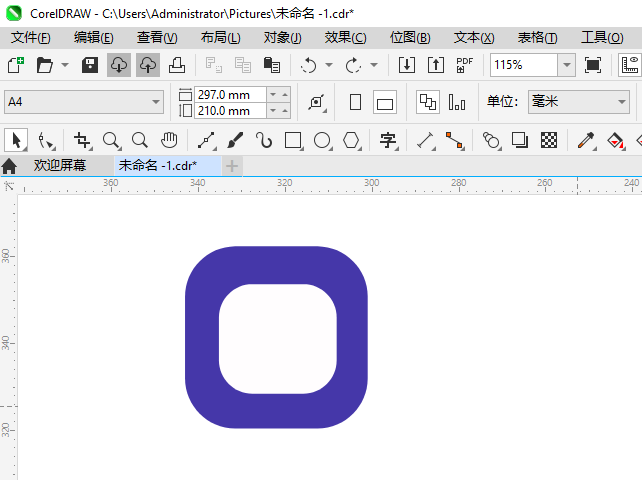Toggle rulers display icon

(x=630, y=65)
